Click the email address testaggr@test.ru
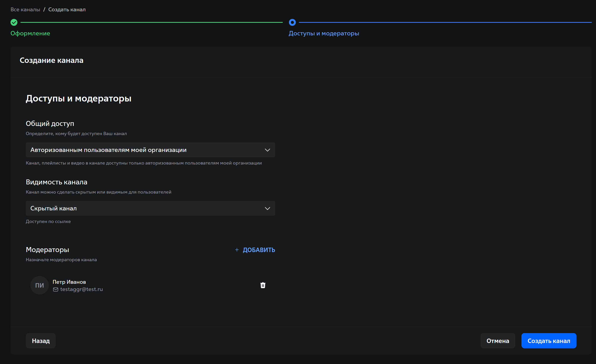 [x=81, y=289]
